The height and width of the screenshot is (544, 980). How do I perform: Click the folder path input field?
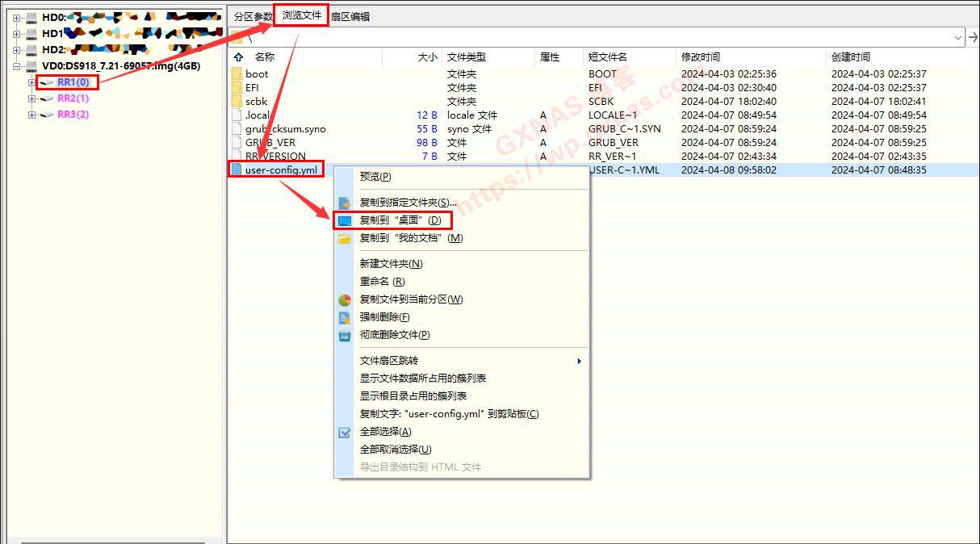(597, 37)
